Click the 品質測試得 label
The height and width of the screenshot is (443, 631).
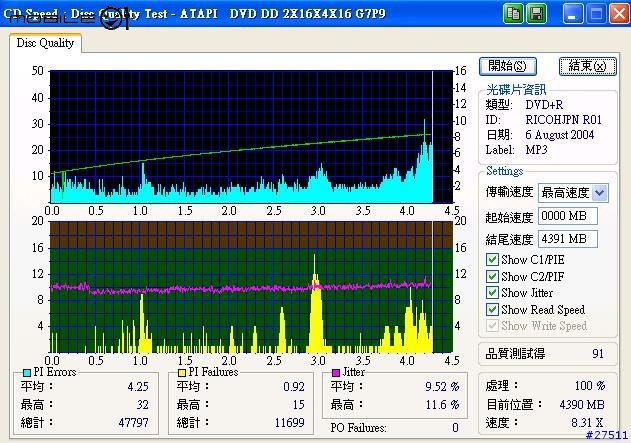click(x=516, y=354)
